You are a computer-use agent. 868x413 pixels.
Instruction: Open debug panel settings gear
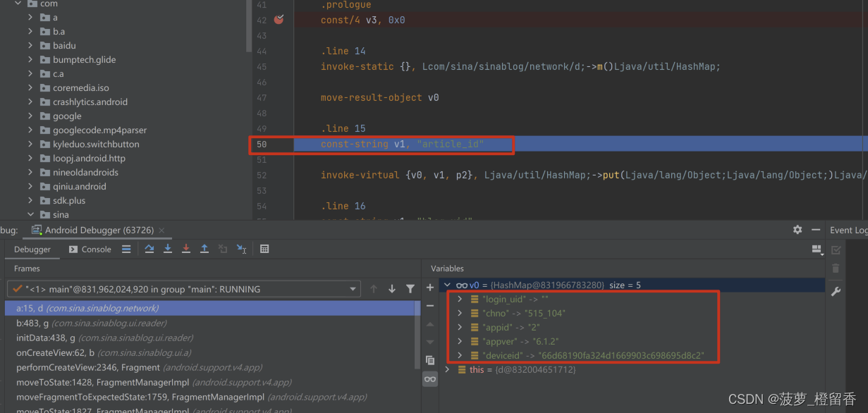pos(797,230)
